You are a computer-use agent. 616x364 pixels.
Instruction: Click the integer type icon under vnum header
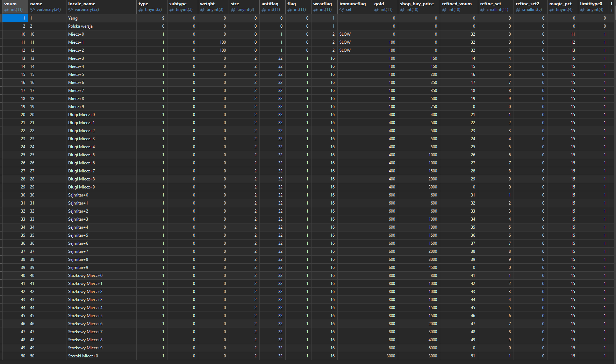click(7, 10)
